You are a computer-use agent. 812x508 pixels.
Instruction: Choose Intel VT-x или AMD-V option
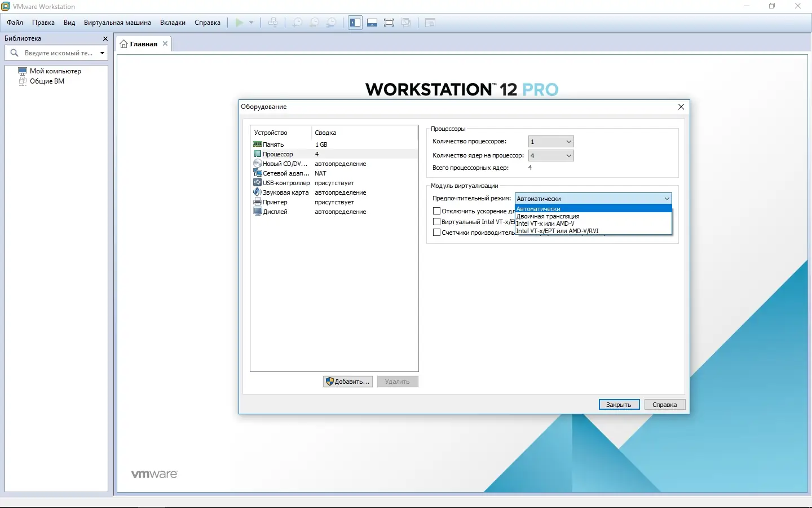coord(593,224)
